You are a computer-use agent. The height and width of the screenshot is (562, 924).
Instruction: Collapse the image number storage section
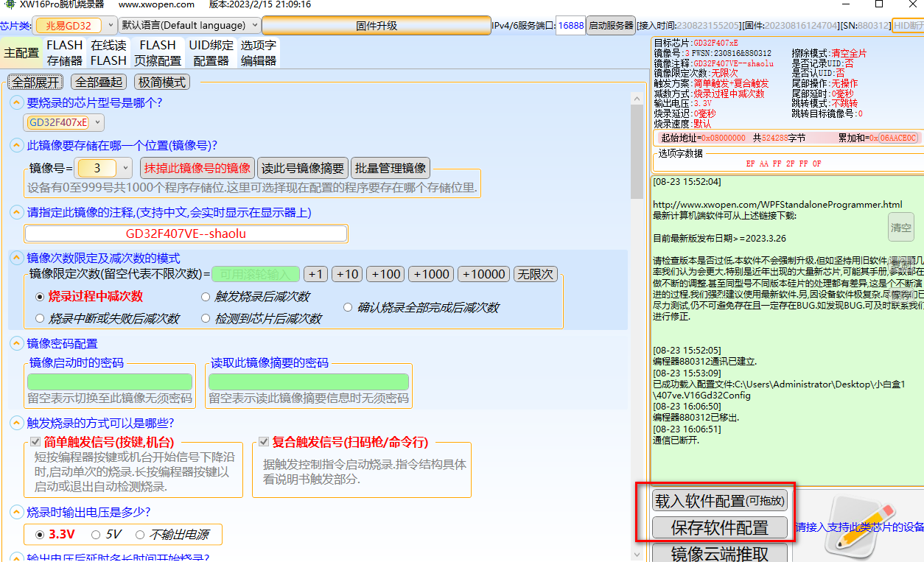click(16, 145)
